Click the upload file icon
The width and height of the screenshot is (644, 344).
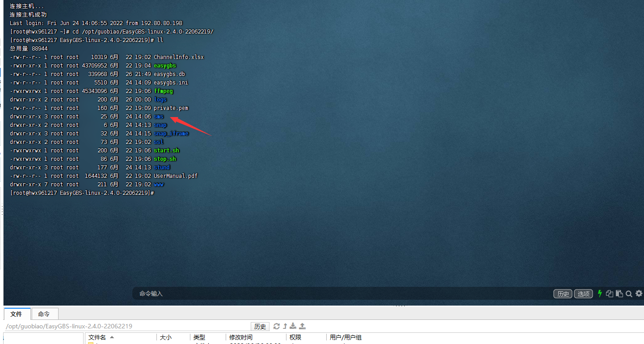pos(302,326)
